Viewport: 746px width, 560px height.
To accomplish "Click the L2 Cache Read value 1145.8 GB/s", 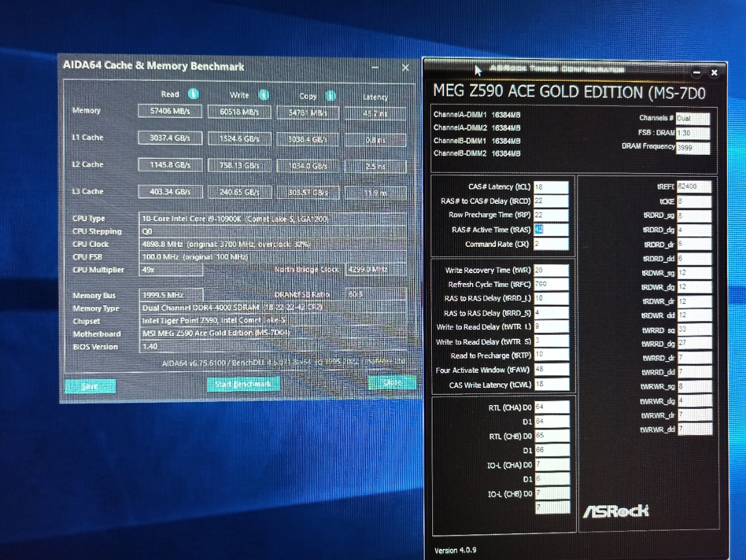I will coord(170,165).
